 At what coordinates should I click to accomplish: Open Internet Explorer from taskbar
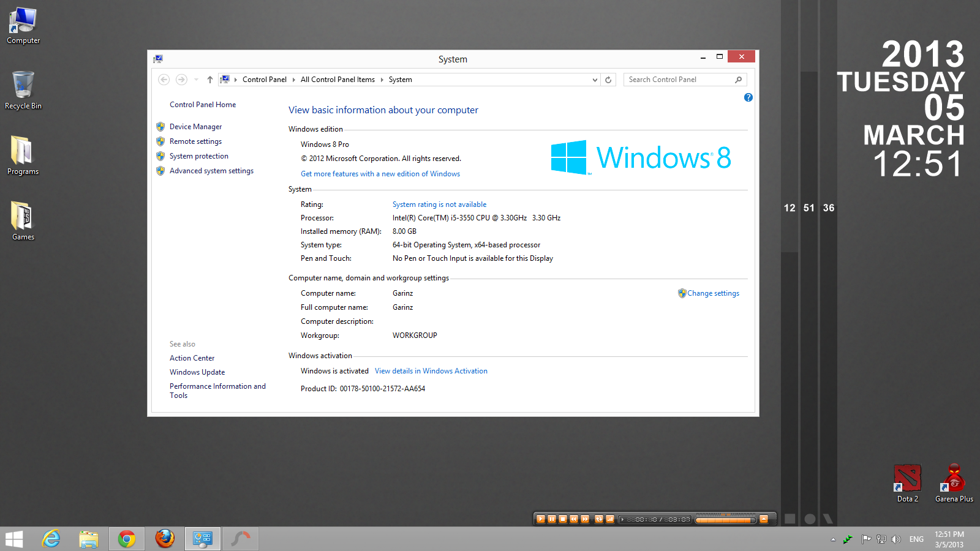tap(51, 539)
